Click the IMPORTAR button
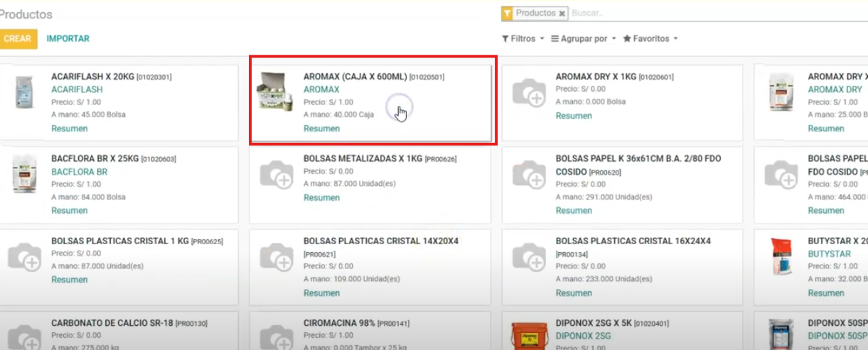The image size is (868, 350). click(68, 38)
